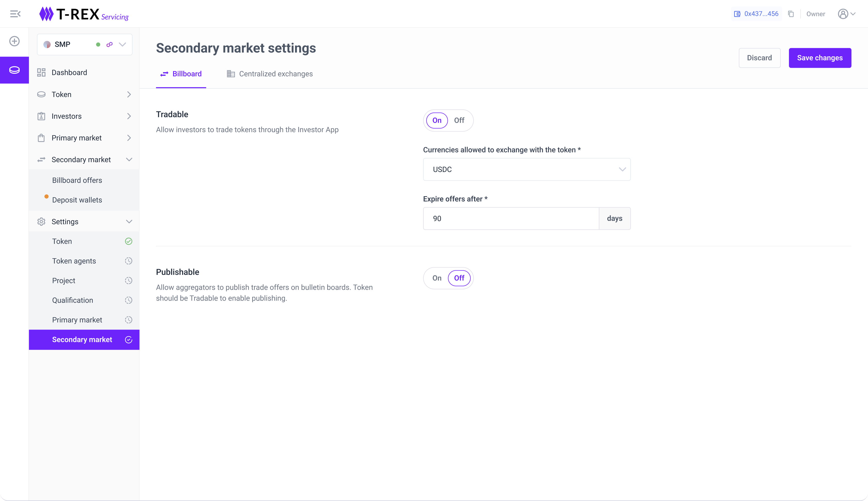Click the plus circle icon in the left rail
The width and height of the screenshot is (868, 501).
[14, 41]
